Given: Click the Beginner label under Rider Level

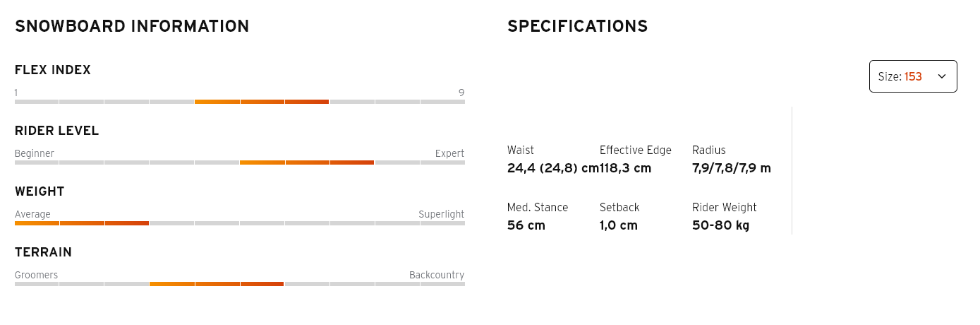Looking at the screenshot, I should coord(35,153).
